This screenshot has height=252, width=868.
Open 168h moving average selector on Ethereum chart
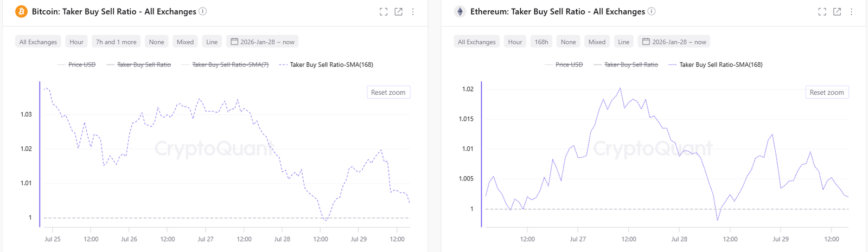pos(541,42)
